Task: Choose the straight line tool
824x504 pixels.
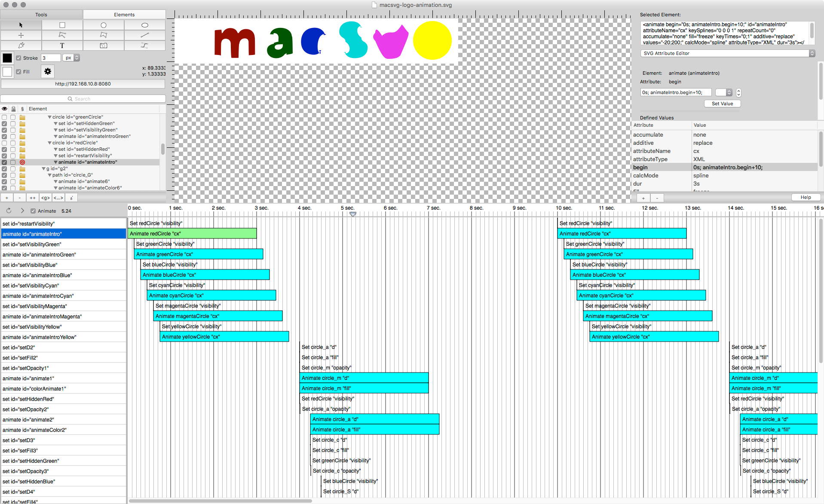Action: tap(145, 35)
